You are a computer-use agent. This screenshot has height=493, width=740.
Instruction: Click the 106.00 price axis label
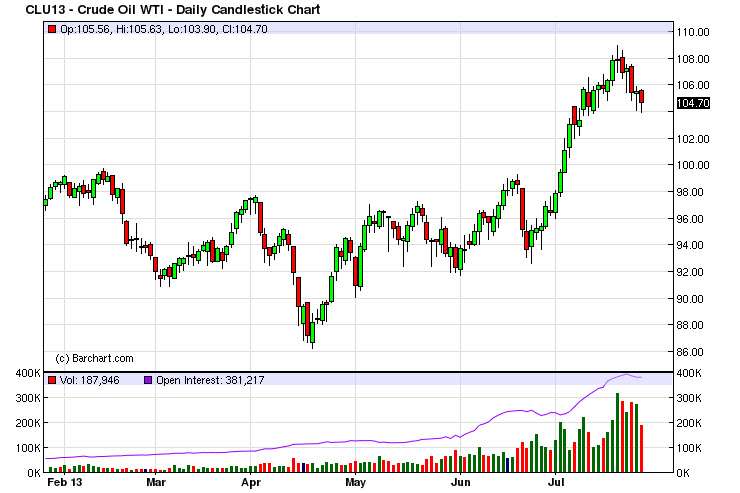click(693, 85)
